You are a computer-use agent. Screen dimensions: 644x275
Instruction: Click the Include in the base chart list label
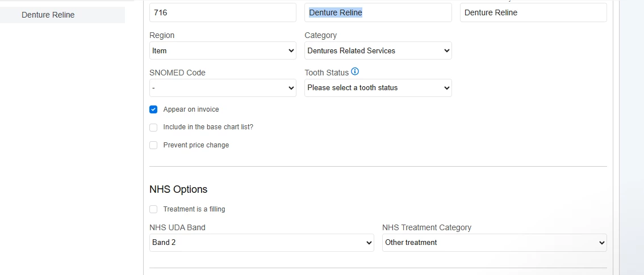[208, 127]
